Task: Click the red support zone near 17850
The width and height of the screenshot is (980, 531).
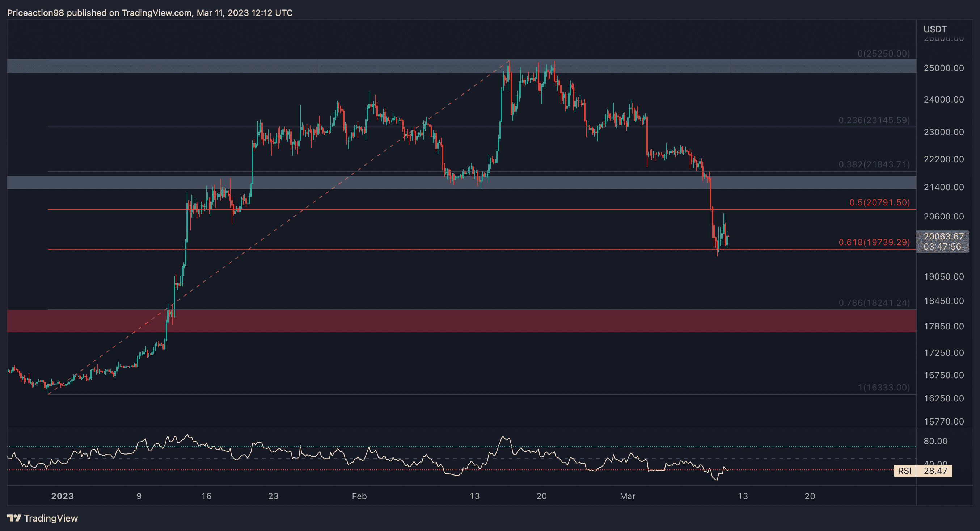Action: (462, 321)
